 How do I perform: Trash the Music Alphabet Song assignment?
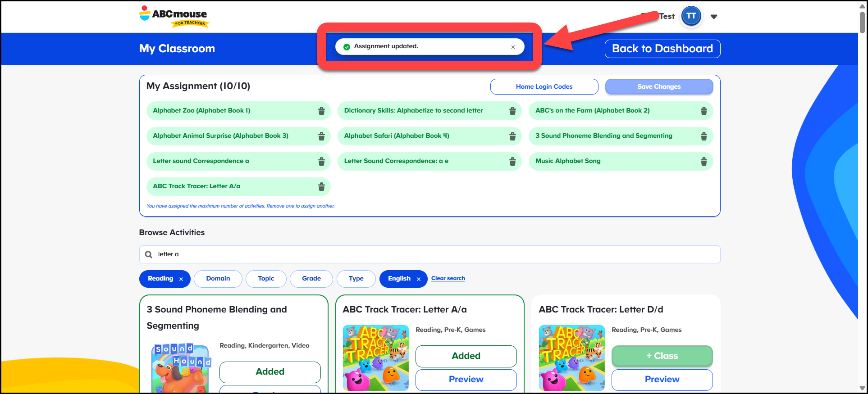coord(704,161)
